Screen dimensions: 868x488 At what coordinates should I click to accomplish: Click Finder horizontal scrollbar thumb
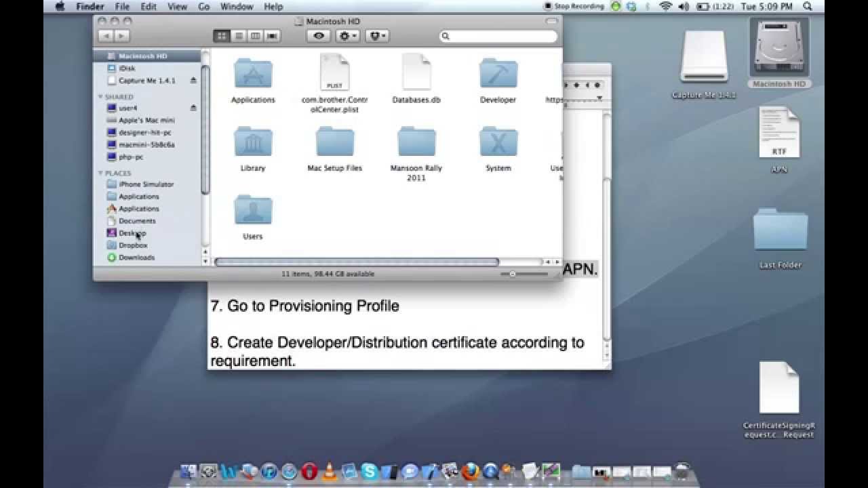357,262
